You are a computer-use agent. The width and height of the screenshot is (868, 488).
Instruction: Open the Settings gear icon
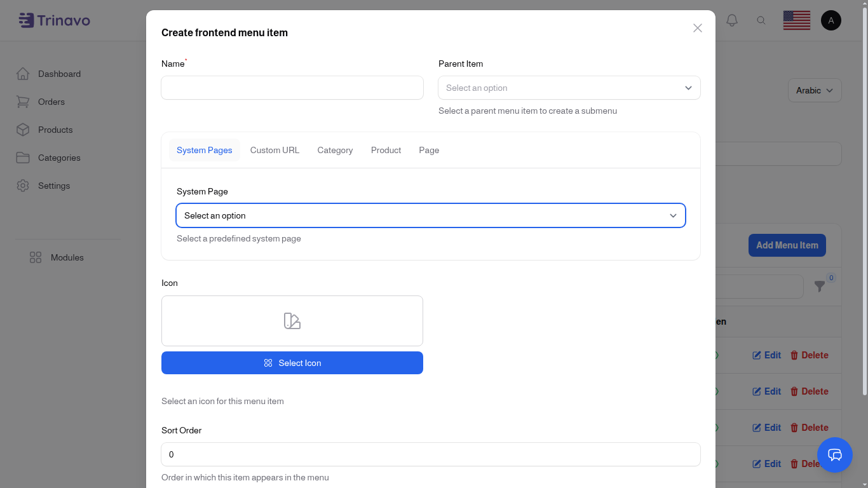tap(23, 186)
